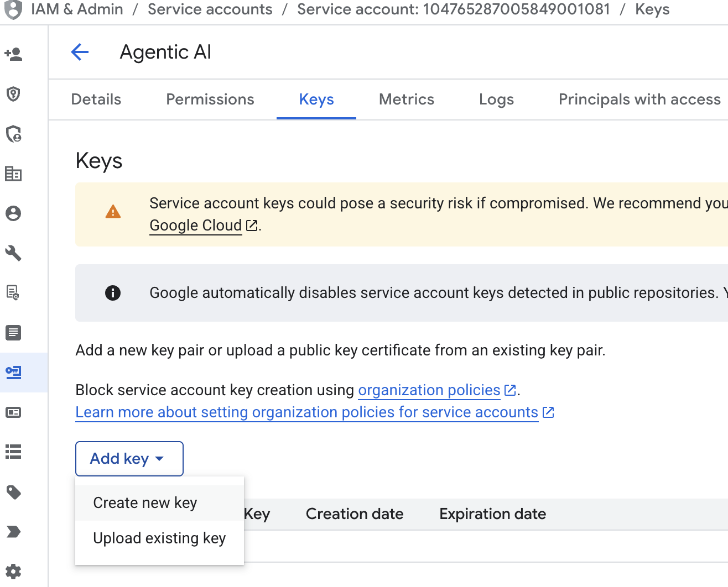
Task: Click Learn more about setting organization policies link
Action: coord(307,412)
